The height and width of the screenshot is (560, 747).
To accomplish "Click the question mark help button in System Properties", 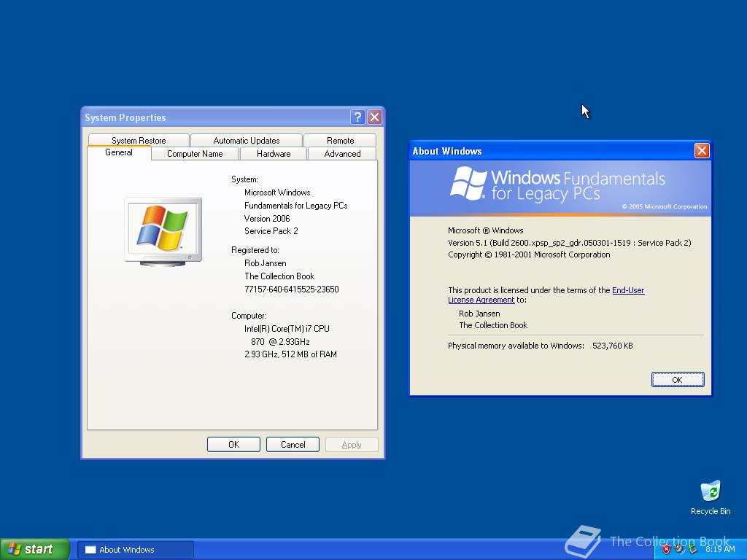I will click(x=357, y=117).
